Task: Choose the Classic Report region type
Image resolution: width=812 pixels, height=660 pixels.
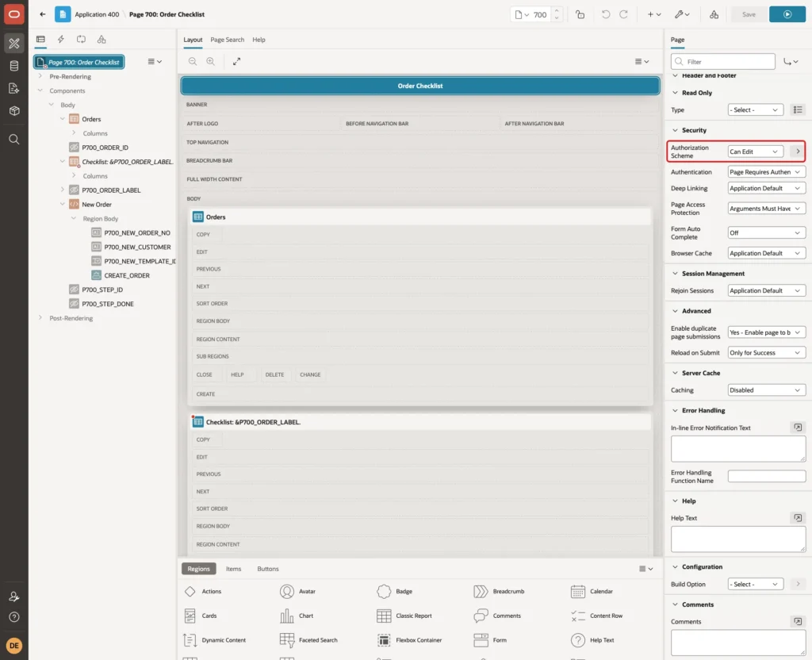Action: 404,616
